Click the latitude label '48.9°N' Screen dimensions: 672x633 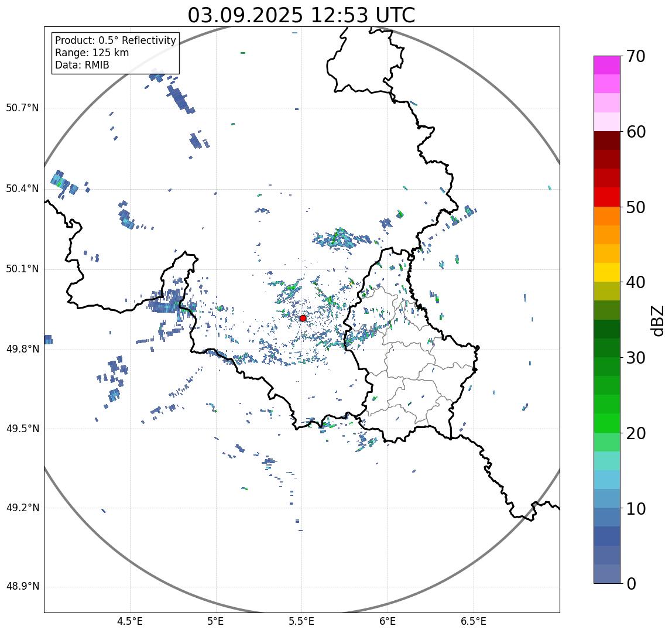tap(22, 586)
